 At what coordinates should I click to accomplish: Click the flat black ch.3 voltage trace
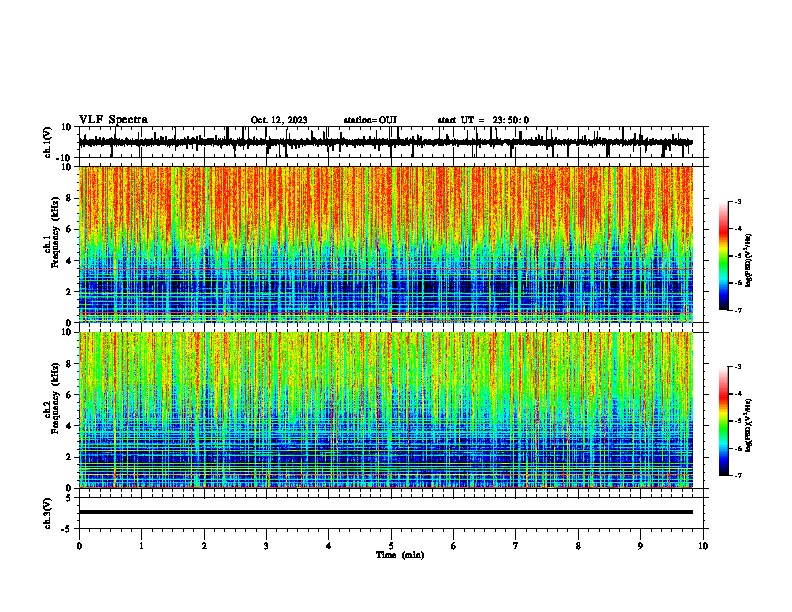point(385,512)
